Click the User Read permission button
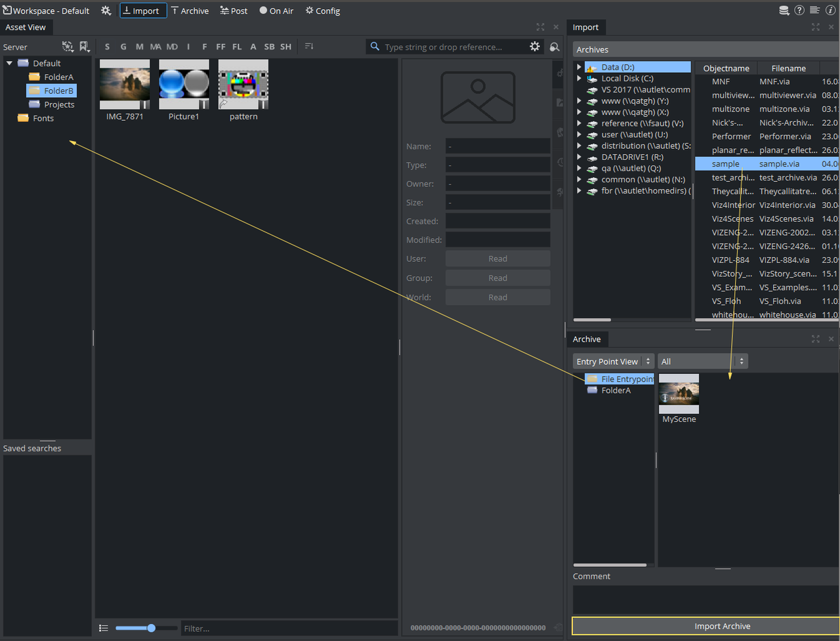The image size is (840, 641). pos(497,259)
